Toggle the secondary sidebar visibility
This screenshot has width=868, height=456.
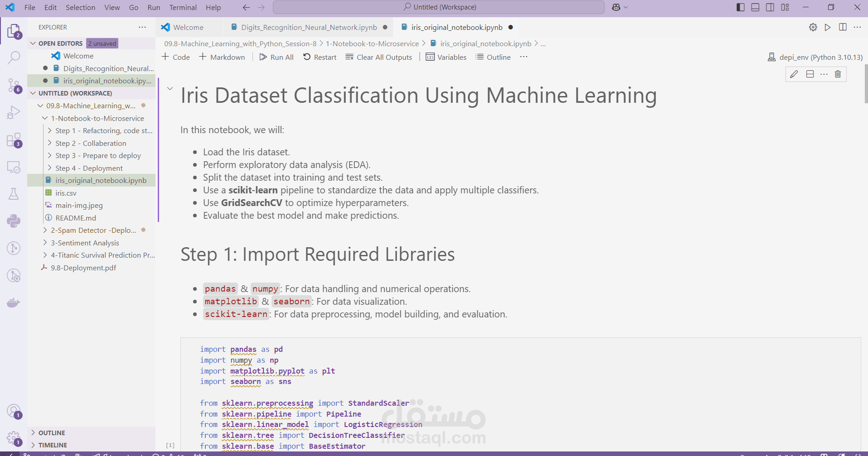click(770, 7)
